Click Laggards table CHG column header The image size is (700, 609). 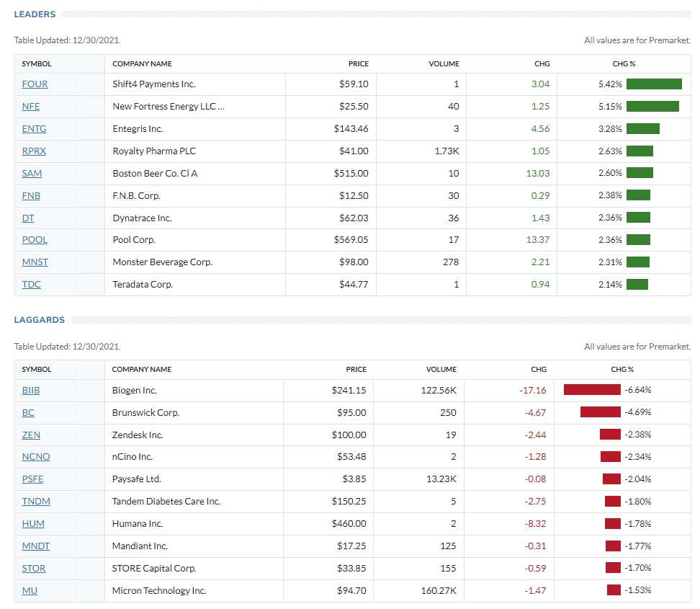coord(539,370)
